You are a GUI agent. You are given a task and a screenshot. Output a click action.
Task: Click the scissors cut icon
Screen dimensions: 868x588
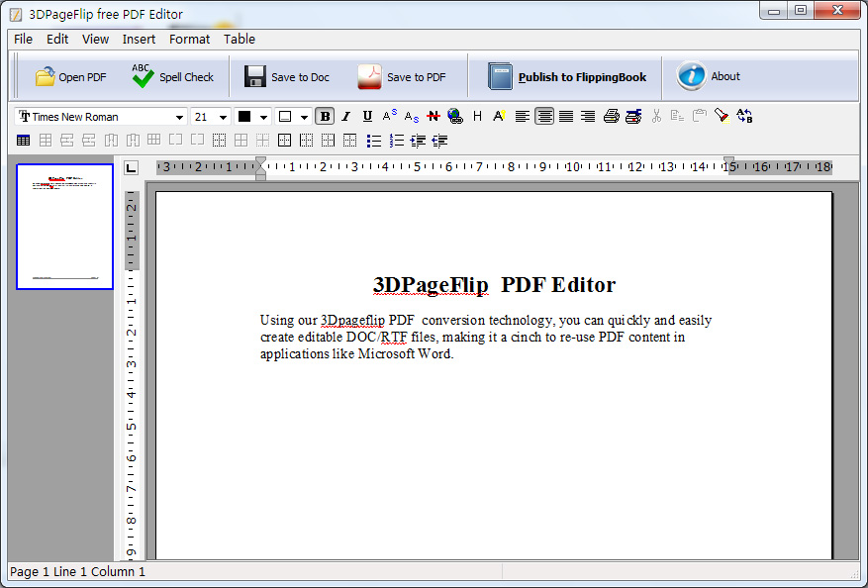[x=656, y=116]
